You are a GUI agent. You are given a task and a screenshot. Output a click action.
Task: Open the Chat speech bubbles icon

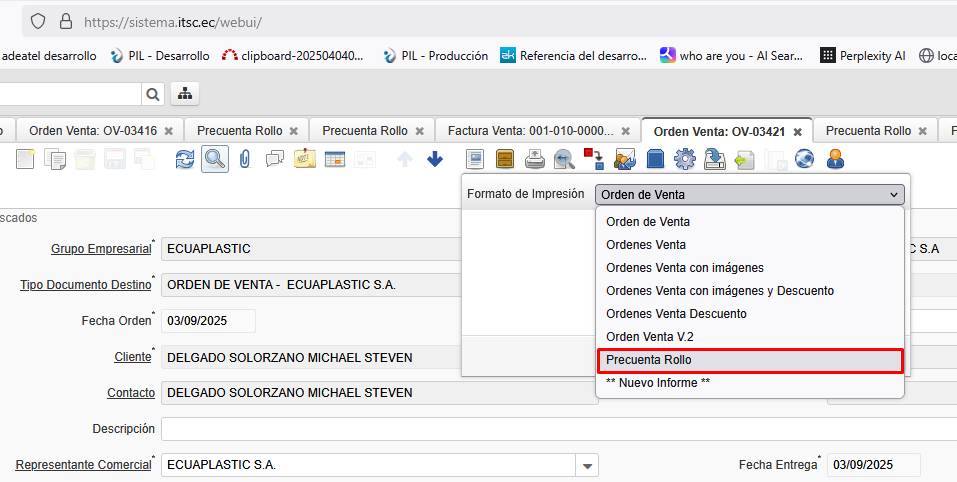(x=274, y=159)
